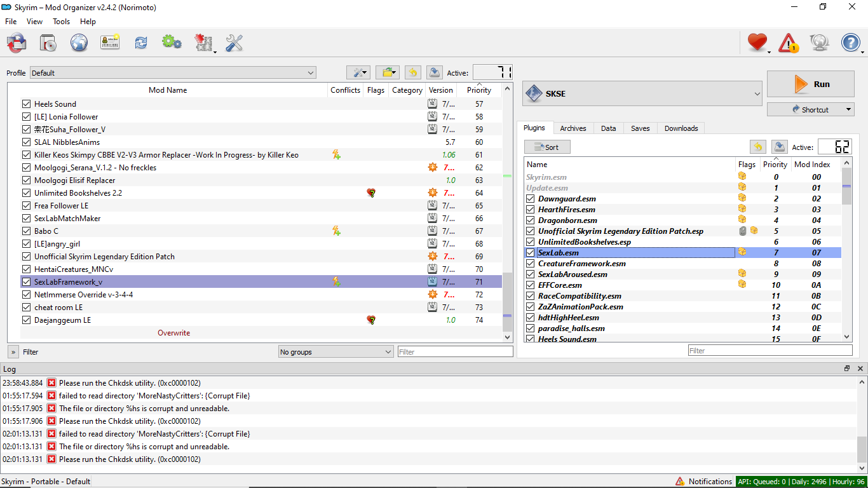Uncheck ZaZAnimationPack.esm plugin
The width and height of the screenshot is (868, 488).
pyautogui.click(x=531, y=307)
